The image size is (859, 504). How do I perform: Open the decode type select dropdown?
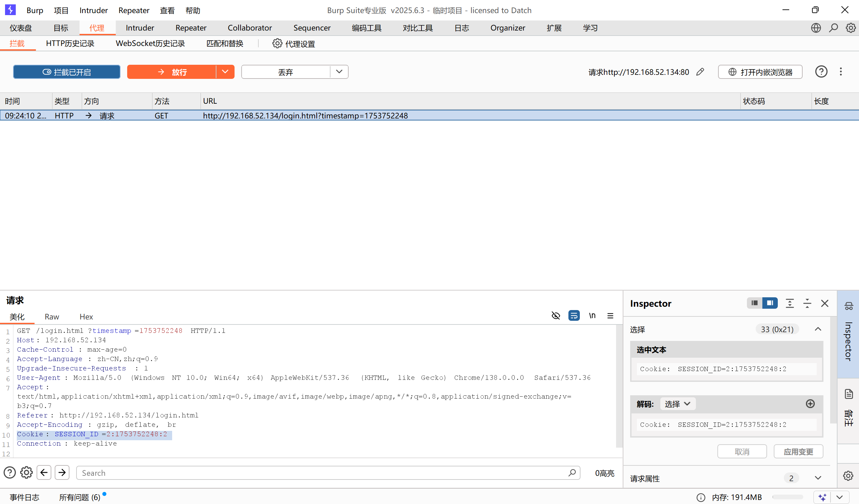pos(678,404)
